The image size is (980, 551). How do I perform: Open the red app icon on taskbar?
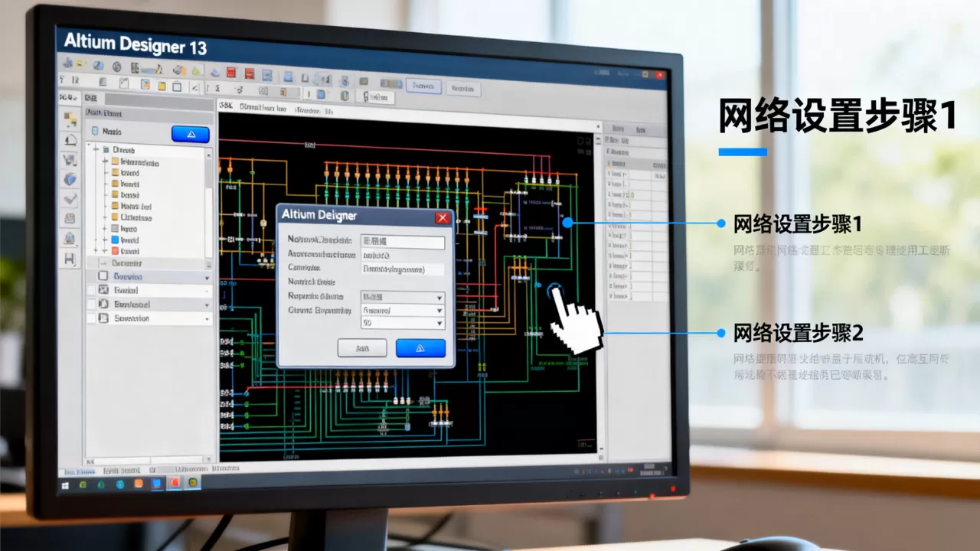point(175,483)
